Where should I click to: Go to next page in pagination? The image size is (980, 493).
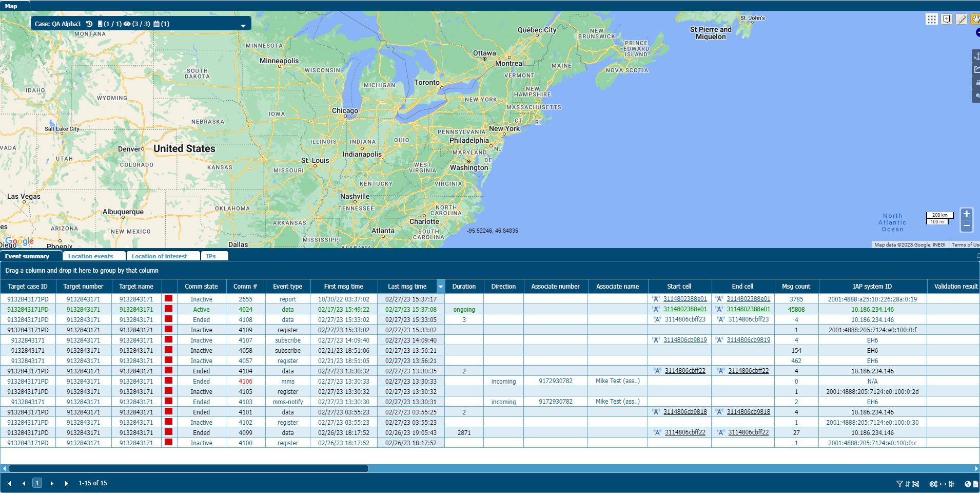point(52,483)
